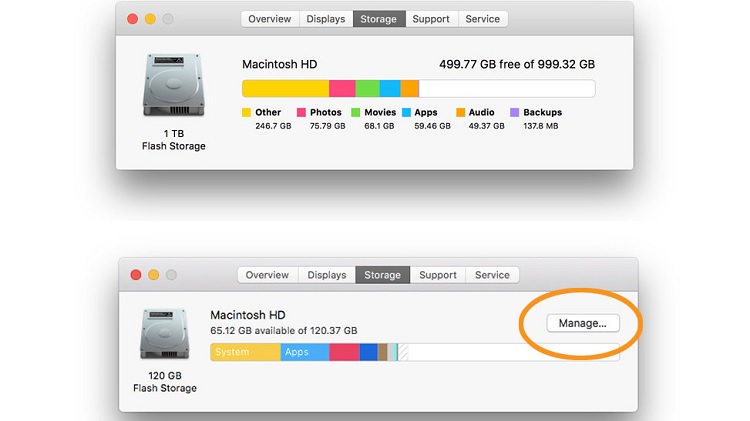The width and height of the screenshot is (750, 421).
Task: Click the '1 TB Flash Storage' label
Action: [x=174, y=140]
